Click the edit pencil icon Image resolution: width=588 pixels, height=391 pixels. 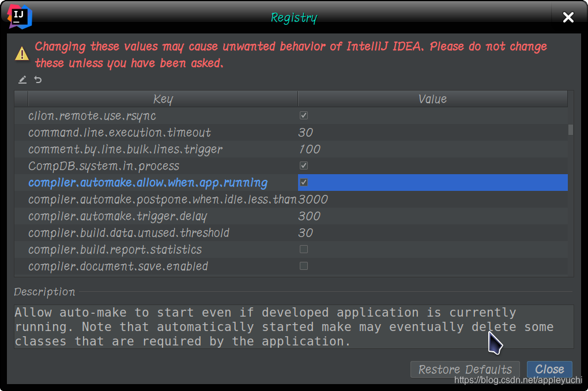click(x=22, y=79)
